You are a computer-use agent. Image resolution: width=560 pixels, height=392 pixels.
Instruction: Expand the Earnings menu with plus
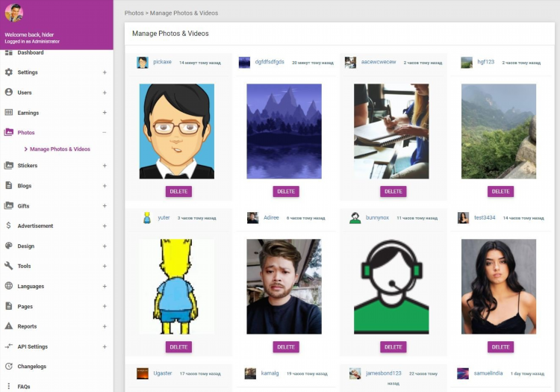click(105, 113)
